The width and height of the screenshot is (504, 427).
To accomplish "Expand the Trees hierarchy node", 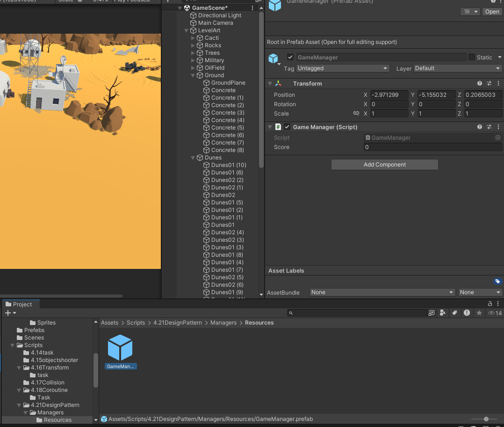I will point(193,53).
